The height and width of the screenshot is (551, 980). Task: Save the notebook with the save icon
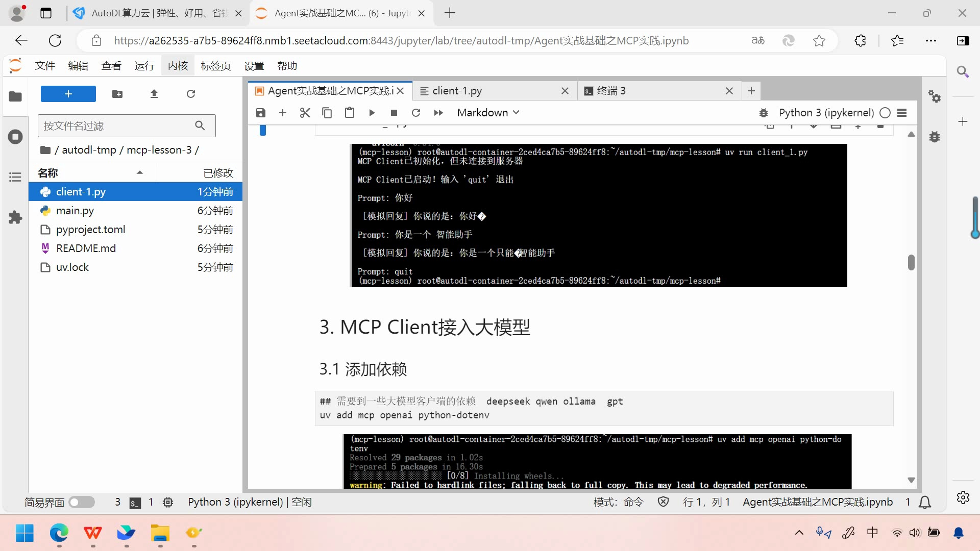point(261,113)
